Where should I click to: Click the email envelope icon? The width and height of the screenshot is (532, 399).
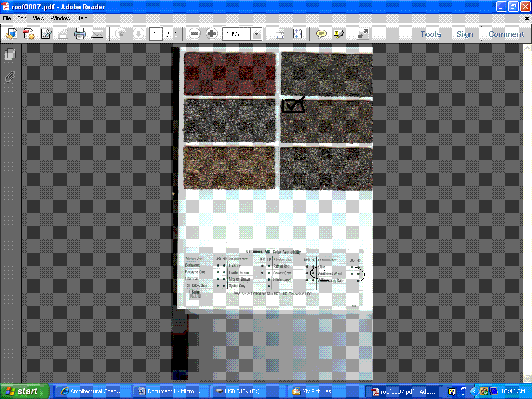97,34
